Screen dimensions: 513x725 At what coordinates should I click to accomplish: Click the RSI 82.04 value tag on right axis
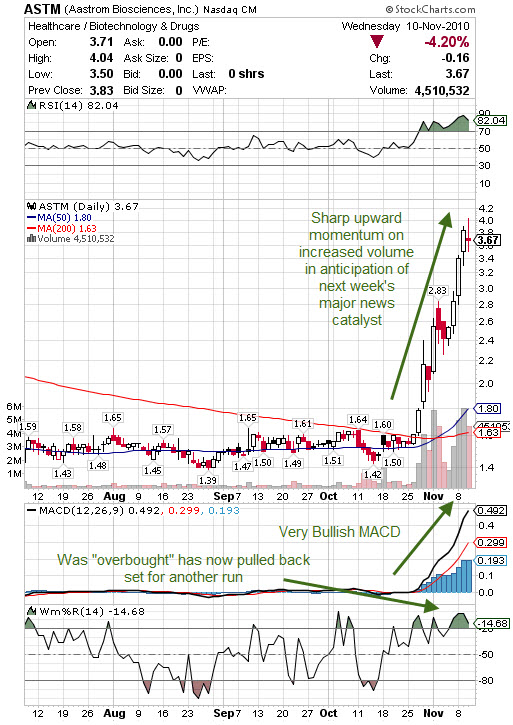click(491, 121)
